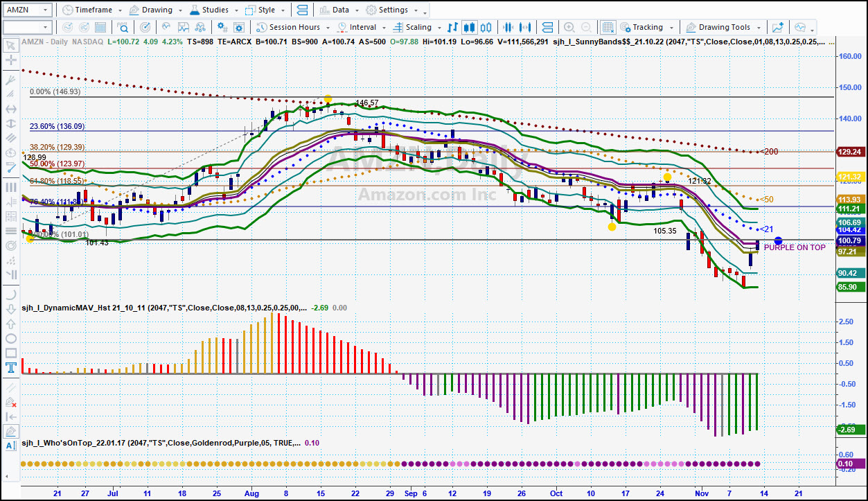868x501 pixels.
Task: Click the 146.57 high price label
Action: pyautogui.click(x=367, y=103)
